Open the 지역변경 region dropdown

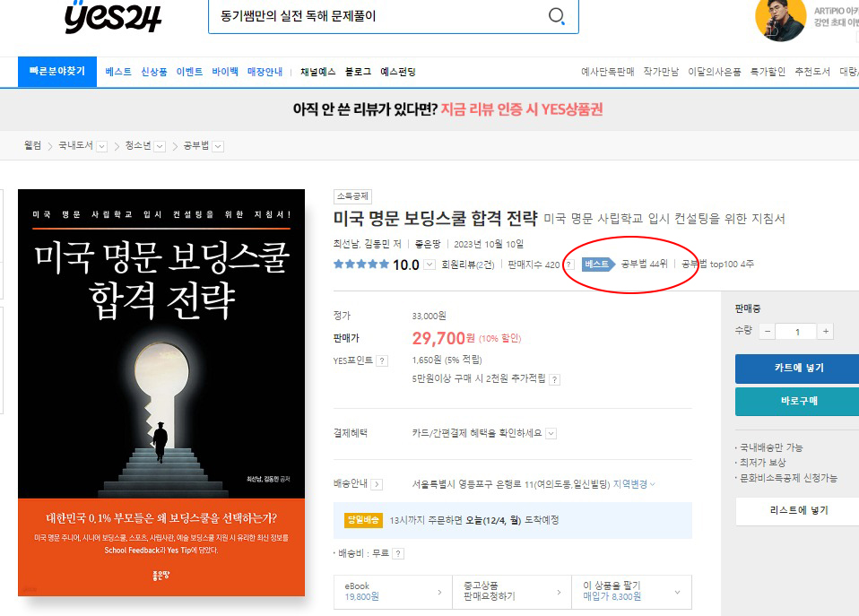(x=634, y=484)
